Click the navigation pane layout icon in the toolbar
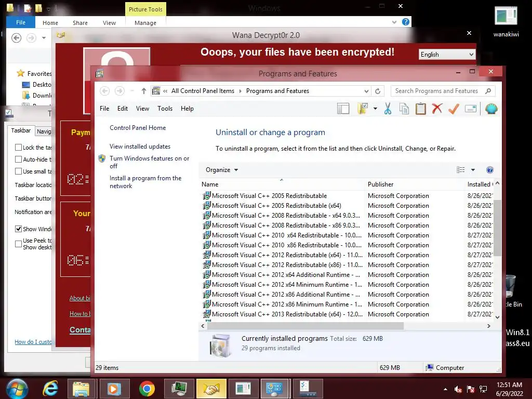This screenshot has width=532, height=399. (x=343, y=109)
